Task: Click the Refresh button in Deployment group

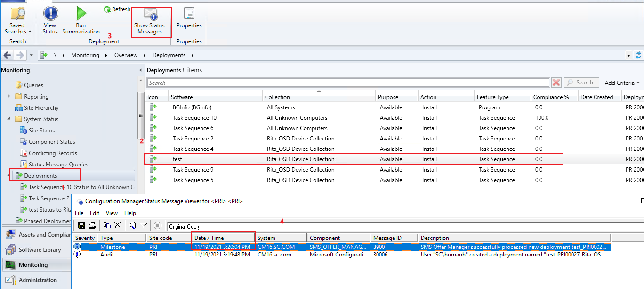Action: (x=117, y=9)
